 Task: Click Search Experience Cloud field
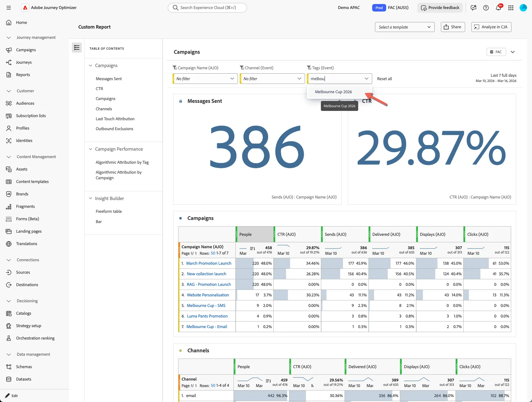(x=207, y=8)
